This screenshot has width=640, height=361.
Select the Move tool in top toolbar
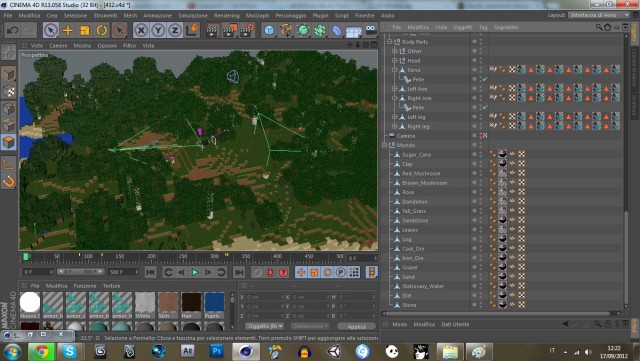click(68, 30)
